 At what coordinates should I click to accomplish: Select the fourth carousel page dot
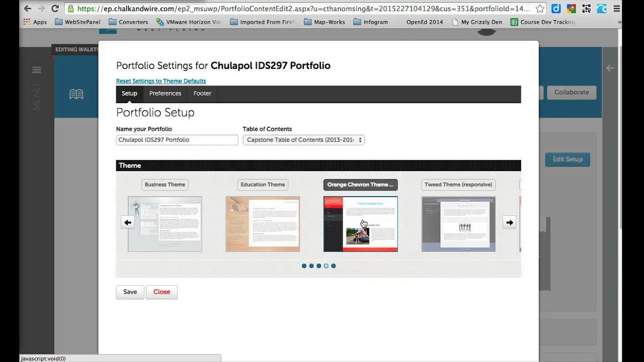click(326, 266)
